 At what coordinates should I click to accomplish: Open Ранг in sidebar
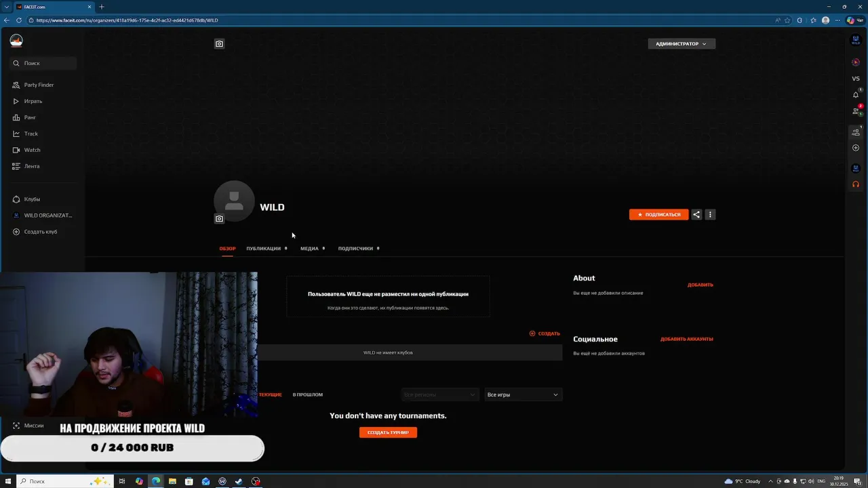30,117
